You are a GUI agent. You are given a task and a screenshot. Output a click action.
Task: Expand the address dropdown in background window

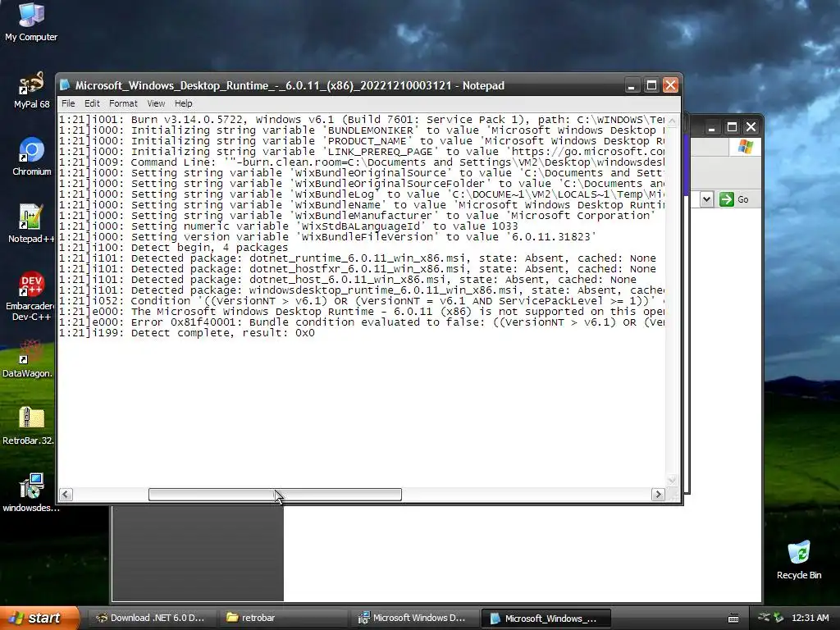point(706,199)
